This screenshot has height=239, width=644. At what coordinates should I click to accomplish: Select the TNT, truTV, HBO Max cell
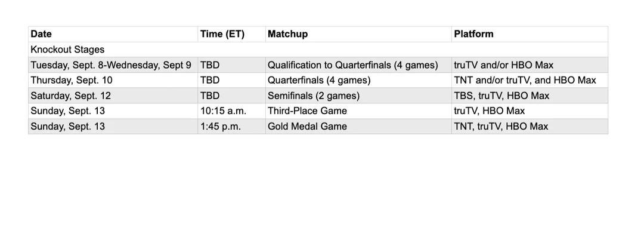tap(530, 126)
